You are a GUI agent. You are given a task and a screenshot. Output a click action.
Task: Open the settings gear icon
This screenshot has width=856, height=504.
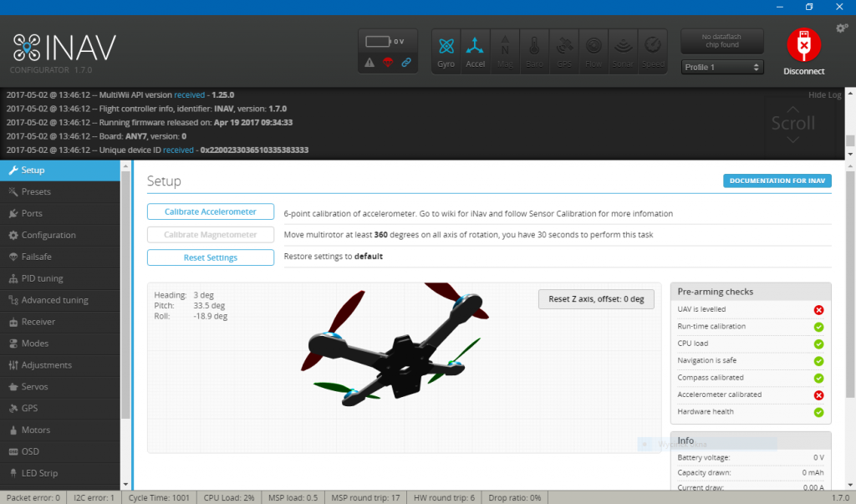click(x=841, y=28)
